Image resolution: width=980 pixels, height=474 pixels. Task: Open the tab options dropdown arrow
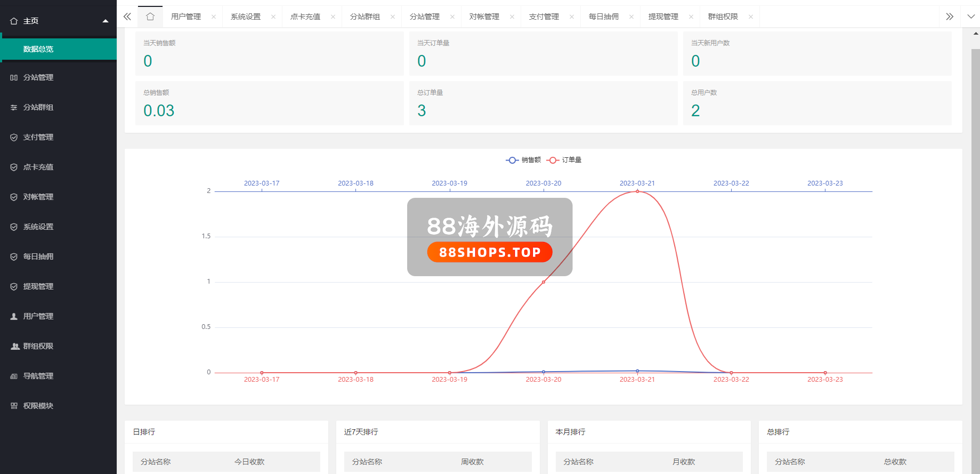[x=970, y=17]
